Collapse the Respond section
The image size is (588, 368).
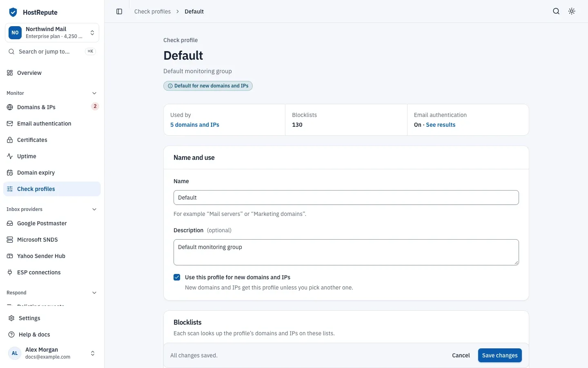pos(94,293)
